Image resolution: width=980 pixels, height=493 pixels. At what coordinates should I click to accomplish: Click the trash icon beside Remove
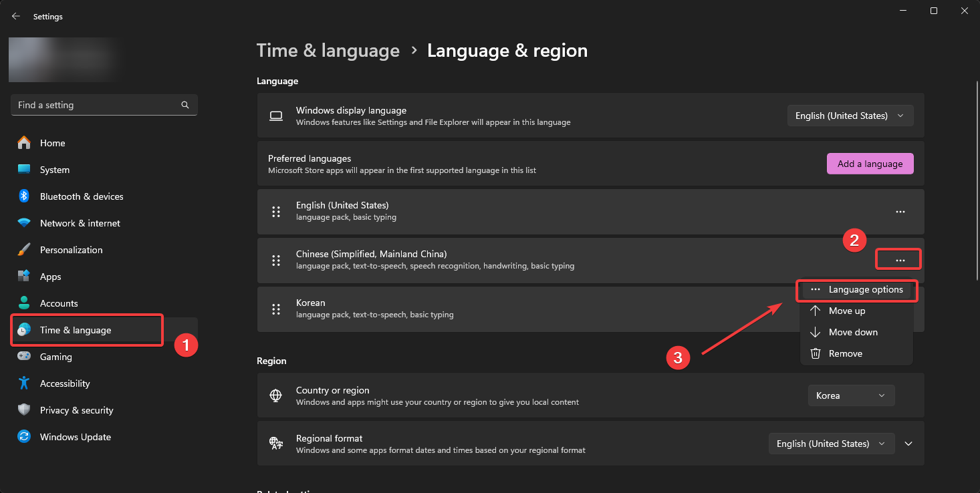(x=816, y=353)
